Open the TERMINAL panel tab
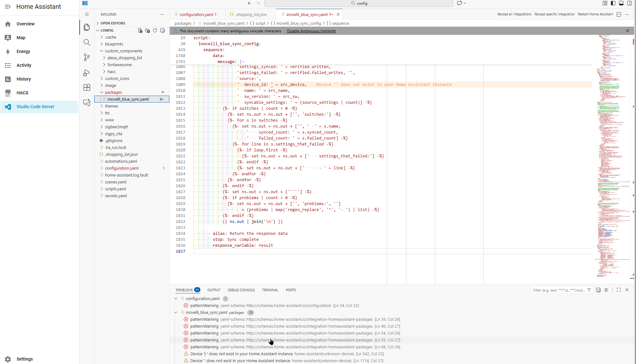The image size is (636, 364). pos(270,290)
